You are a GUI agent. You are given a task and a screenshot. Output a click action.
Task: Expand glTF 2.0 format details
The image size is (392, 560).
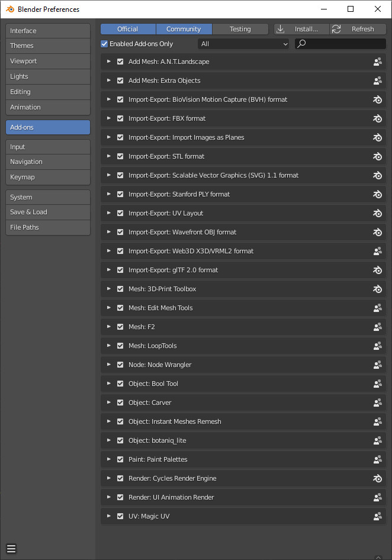pyautogui.click(x=109, y=270)
